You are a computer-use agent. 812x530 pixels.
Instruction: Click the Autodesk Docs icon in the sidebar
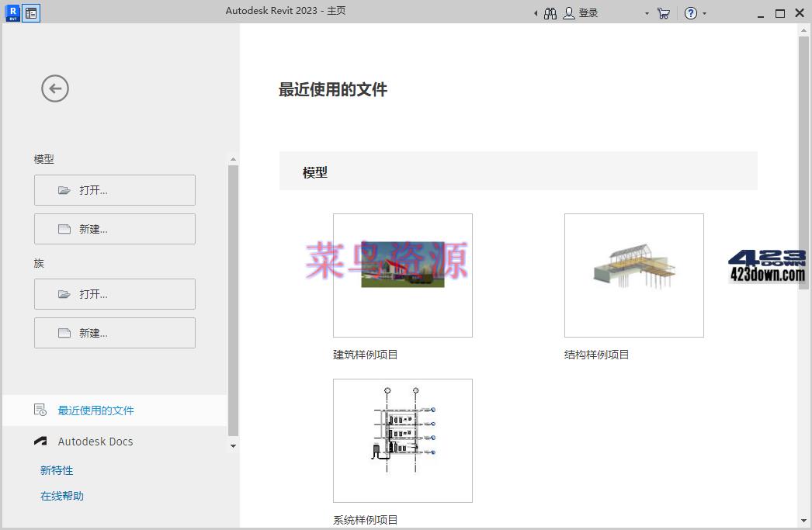(40, 441)
